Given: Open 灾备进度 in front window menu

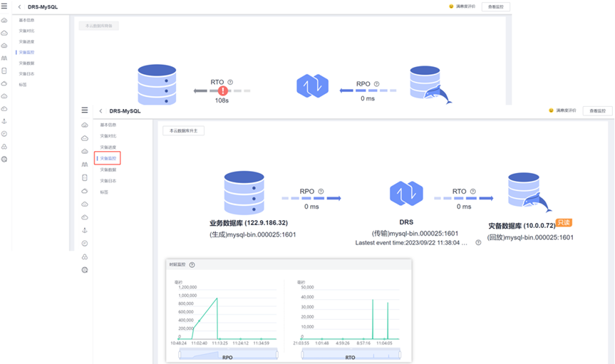Looking at the screenshot, I should pyautogui.click(x=108, y=147).
